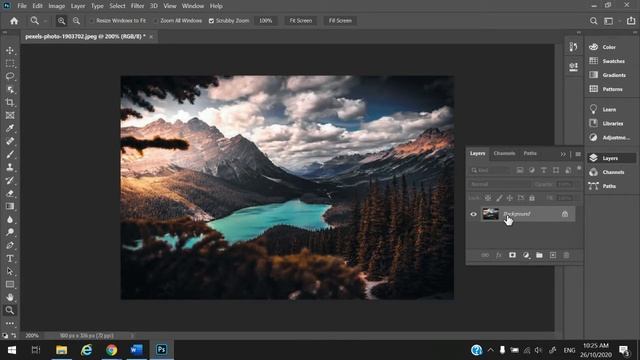Screen dimensions: 640x360
Task: Select the Rectangle shape tool
Action: (x=10, y=284)
